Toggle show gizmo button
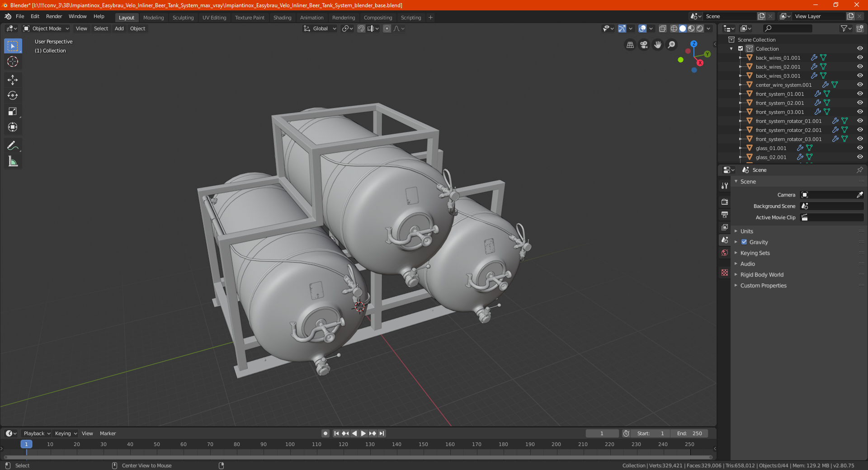Image resolution: width=868 pixels, height=470 pixels. point(622,28)
